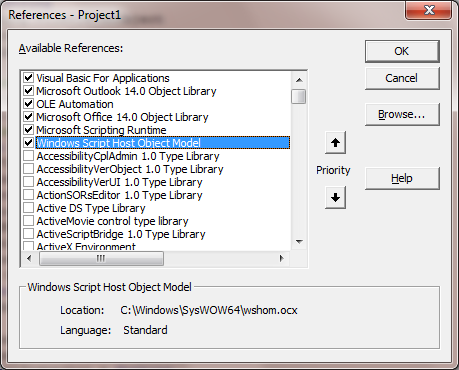This screenshot has width=459, height=370.
Task: Close the References dialog with X
Action: pos(429,11)
